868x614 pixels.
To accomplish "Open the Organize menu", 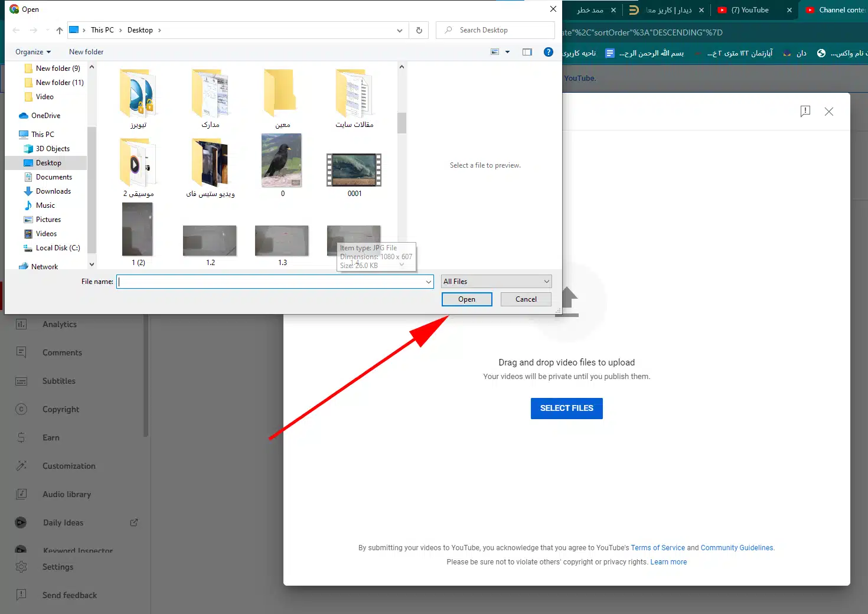I will coord(33,52).
